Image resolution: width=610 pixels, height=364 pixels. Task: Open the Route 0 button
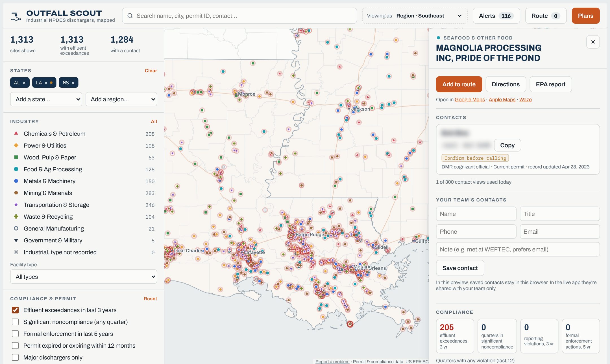[x=546, y=16]
